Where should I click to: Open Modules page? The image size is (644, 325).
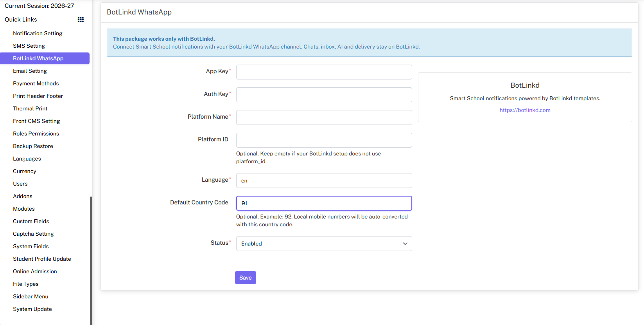pyautogui.click(x=24, y=209)
